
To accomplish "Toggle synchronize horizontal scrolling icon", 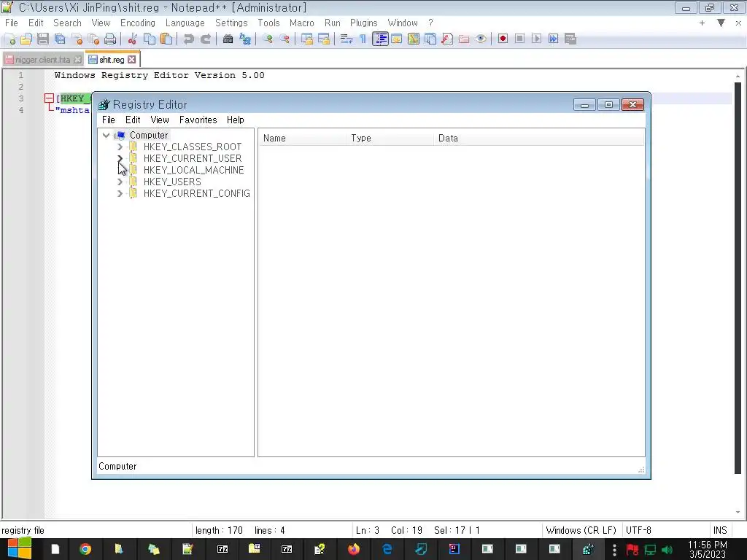I will click(324, 39).
